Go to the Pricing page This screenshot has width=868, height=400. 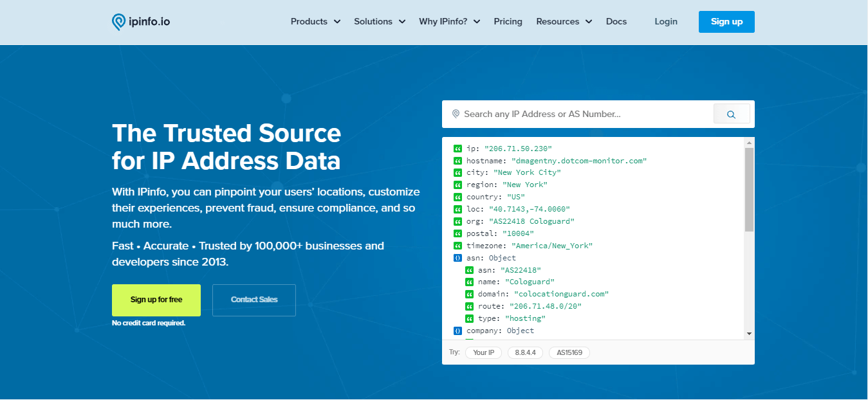click(x=508, y=22)
